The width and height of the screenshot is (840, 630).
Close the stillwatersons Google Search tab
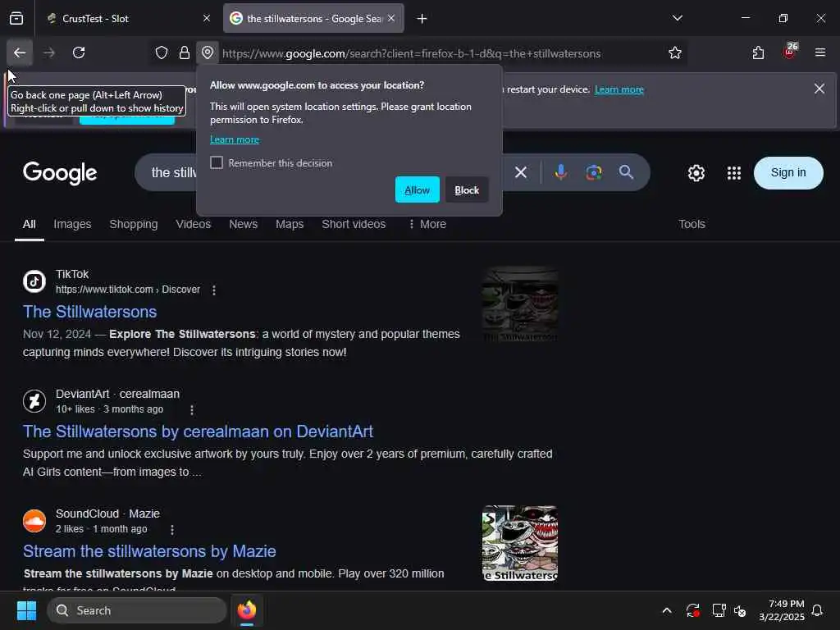pos(391,19)
